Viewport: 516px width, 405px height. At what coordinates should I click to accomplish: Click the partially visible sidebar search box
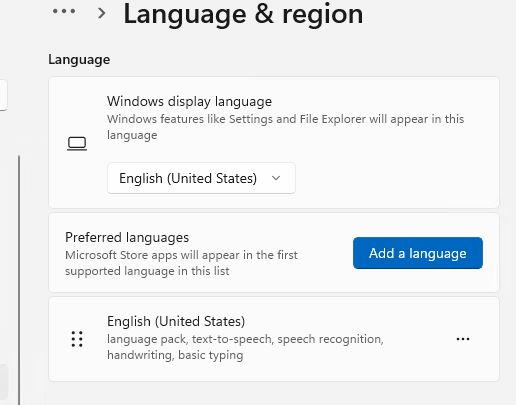[3, 95]
